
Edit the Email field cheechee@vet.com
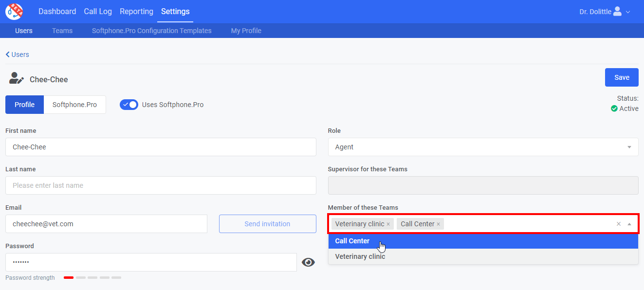point(106,224)
